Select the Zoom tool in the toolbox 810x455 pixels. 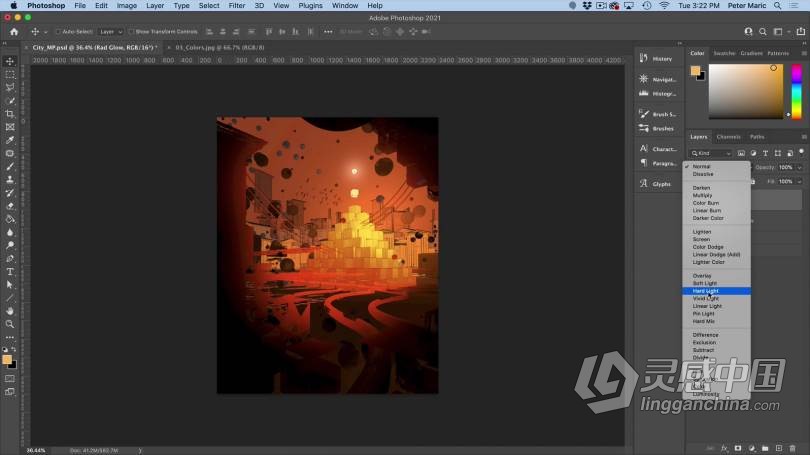click(x=10, y=324)
